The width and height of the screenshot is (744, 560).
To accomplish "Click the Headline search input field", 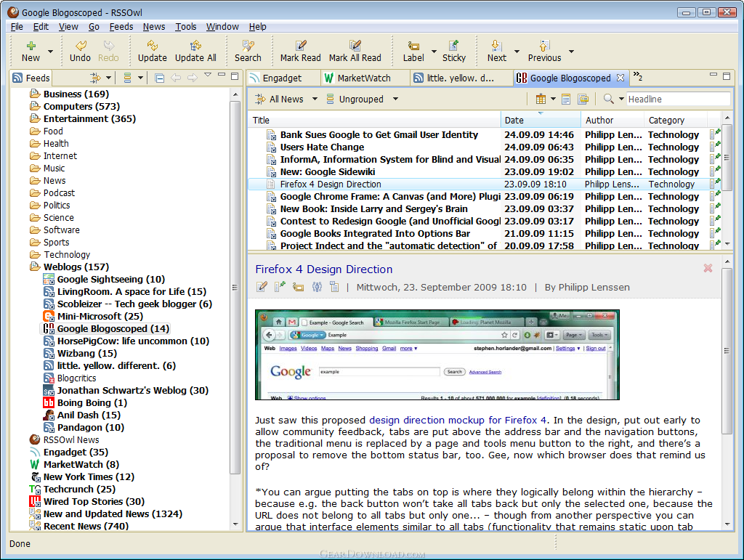I will pos(678,99).
